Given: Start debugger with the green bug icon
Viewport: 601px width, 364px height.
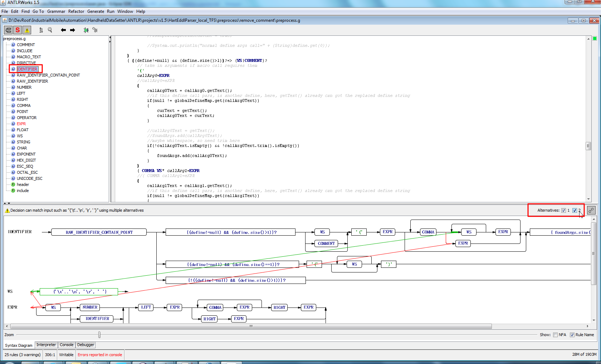Looking at the screenshot, I should 86,30.
